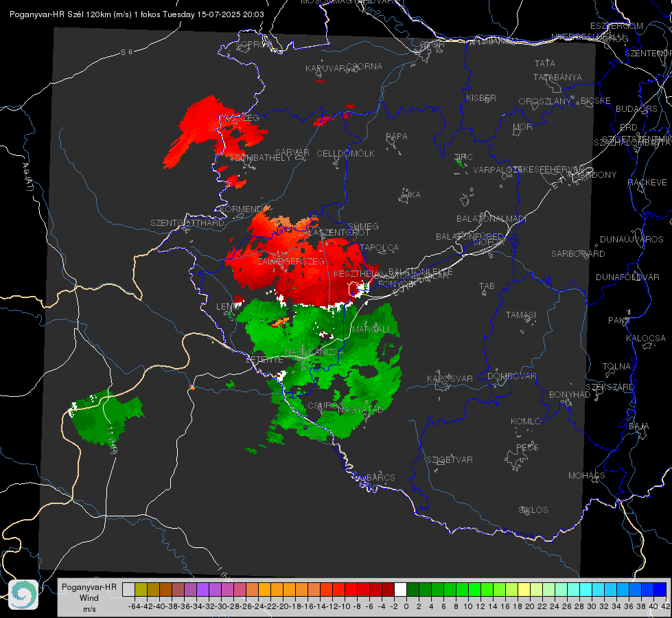
Task: Click the TAPOLCA city label
Action: click(x=379, y=248)
